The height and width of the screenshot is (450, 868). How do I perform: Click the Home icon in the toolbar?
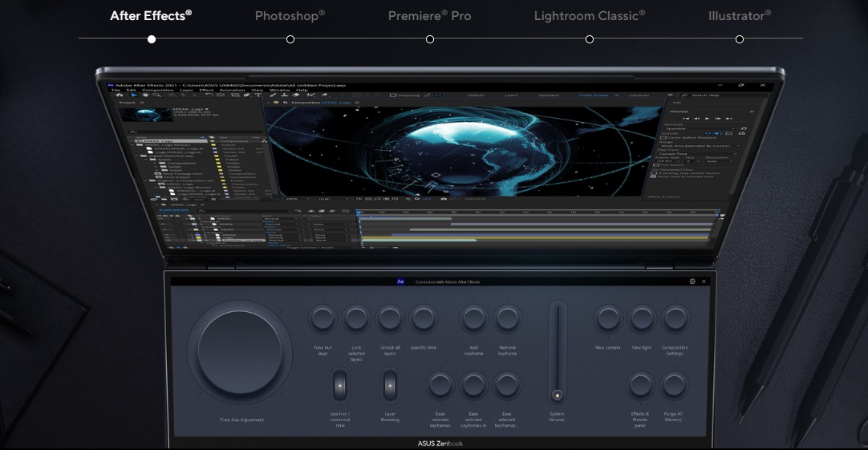(x=119, y=95)
